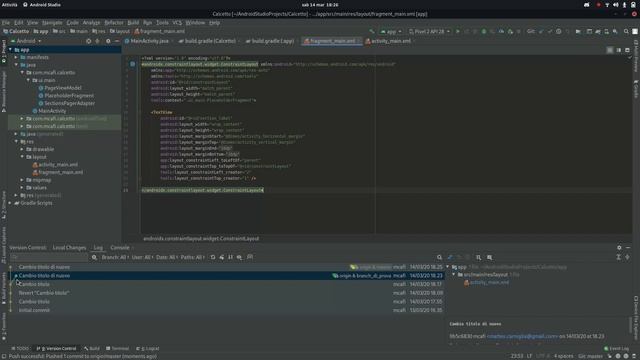This screenshot has height=360, width=640.
Task: Click the Git commit checkmark icon
Action: pyautogui.click(x=550, y=31)
